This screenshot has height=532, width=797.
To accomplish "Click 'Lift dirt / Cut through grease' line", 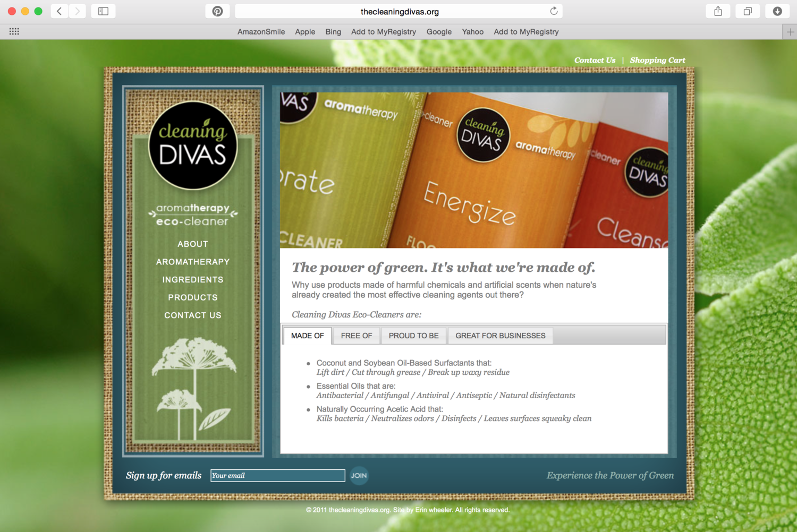I will pos(413,372).
